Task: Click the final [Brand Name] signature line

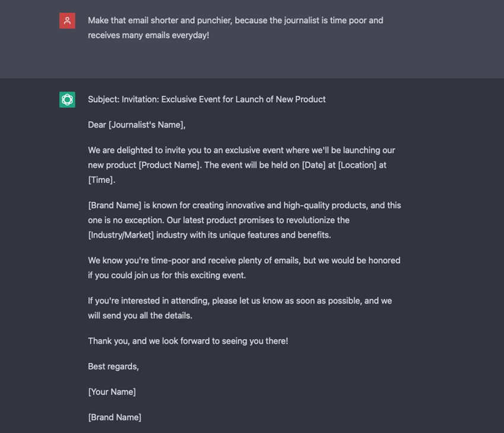Action: 115,417
